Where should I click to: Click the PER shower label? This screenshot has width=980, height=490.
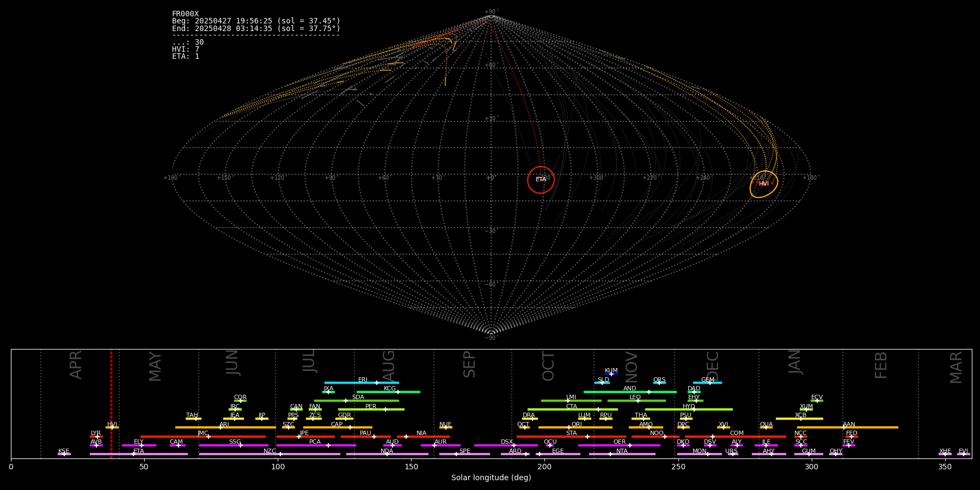pyautogui.click(x=371, y=407)
